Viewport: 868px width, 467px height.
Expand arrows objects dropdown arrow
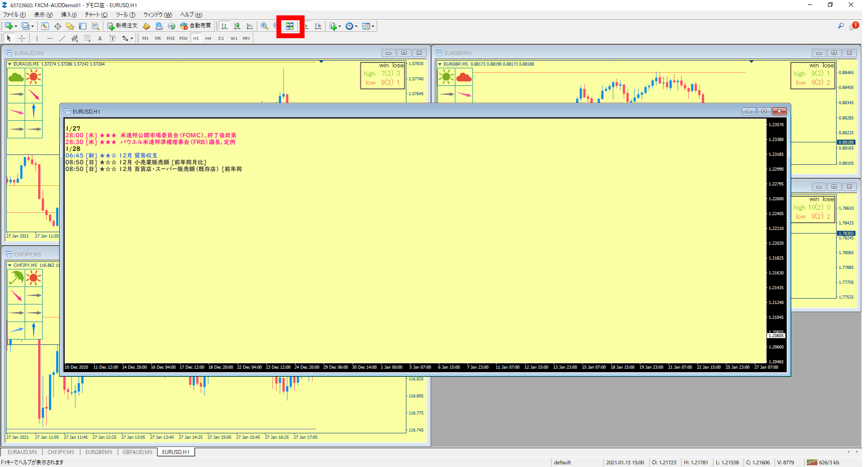coord(132,38)
